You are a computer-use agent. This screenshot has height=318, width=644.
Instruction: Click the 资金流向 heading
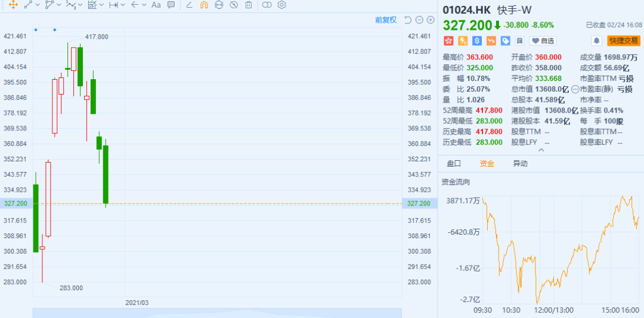pos(455,182)
